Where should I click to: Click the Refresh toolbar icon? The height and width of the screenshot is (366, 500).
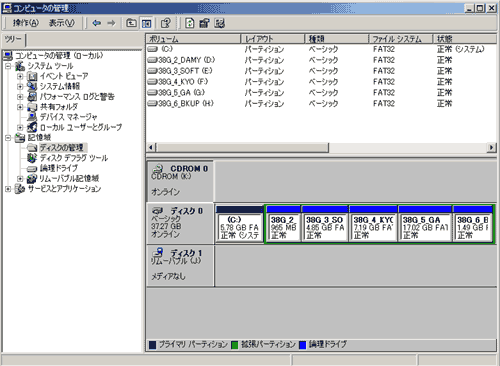click(x=189, y=23)
